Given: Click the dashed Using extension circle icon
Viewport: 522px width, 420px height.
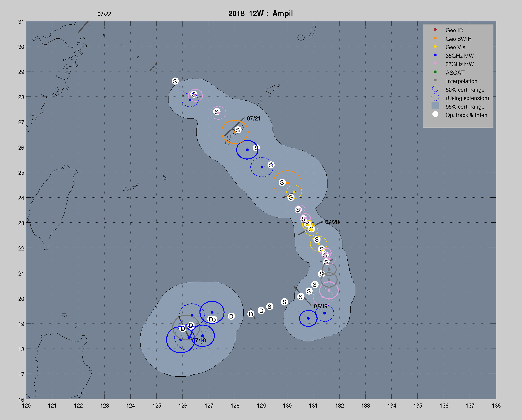Looking at the screenshot, I should [435, 97].
